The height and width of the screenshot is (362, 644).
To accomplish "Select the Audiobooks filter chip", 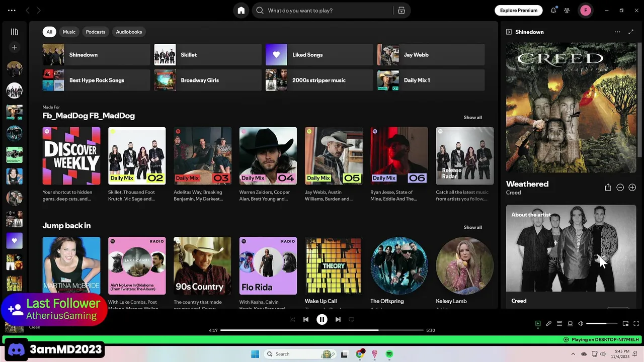I will [129, 32].
